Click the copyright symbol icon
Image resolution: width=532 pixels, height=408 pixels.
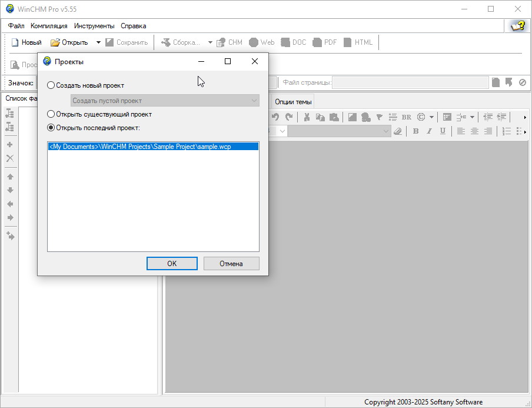pos(421,117)
